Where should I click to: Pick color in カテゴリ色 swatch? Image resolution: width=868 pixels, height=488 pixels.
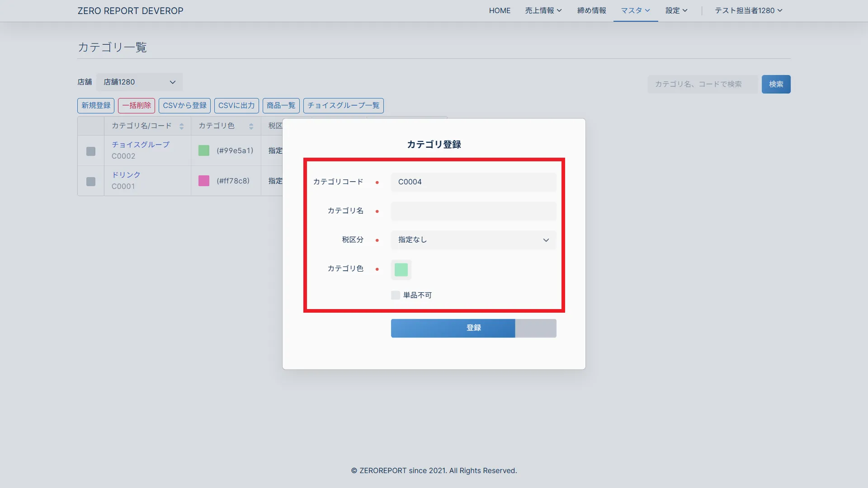coord(401,270)
